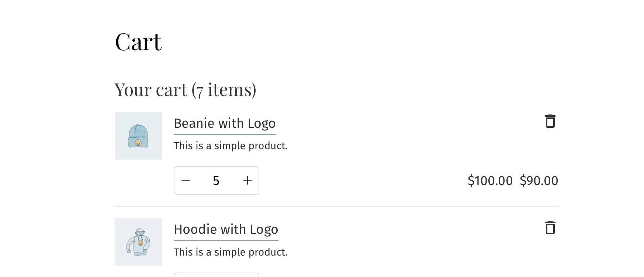
Task: Select the quantity field to edit quantity
Action: [216, 181]
